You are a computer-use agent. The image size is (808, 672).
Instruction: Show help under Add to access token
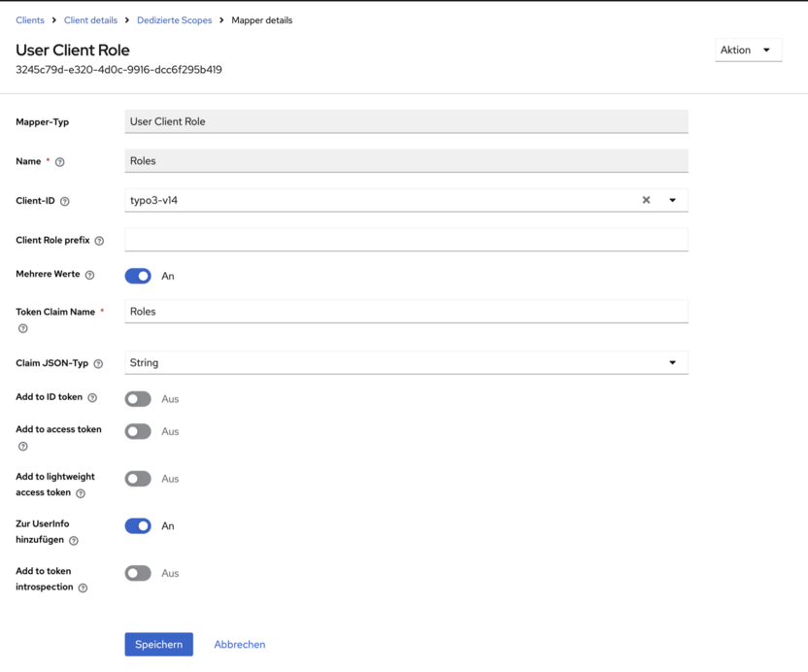22,447
